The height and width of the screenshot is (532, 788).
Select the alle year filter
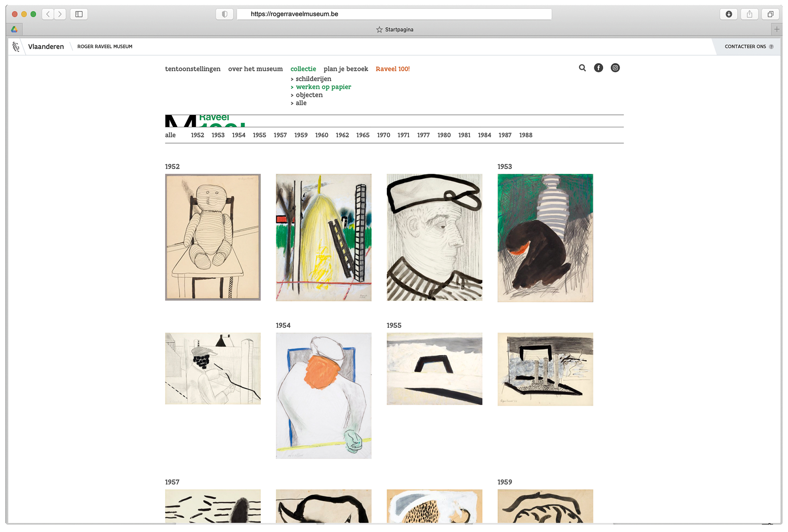[170, 135]
